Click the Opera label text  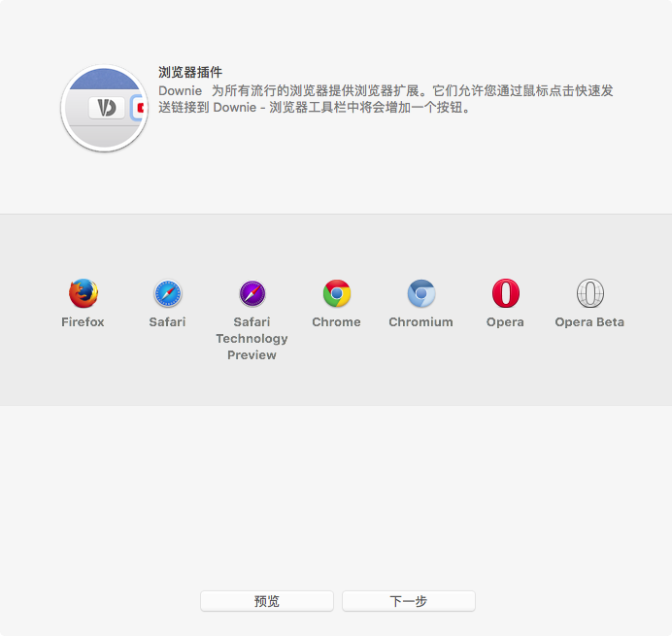tap(505, 321)
